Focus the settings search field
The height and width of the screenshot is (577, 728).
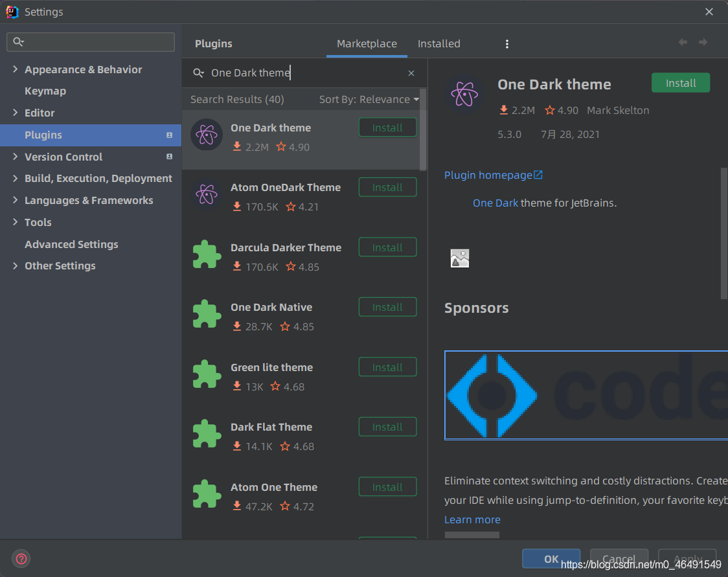point(91,42)
